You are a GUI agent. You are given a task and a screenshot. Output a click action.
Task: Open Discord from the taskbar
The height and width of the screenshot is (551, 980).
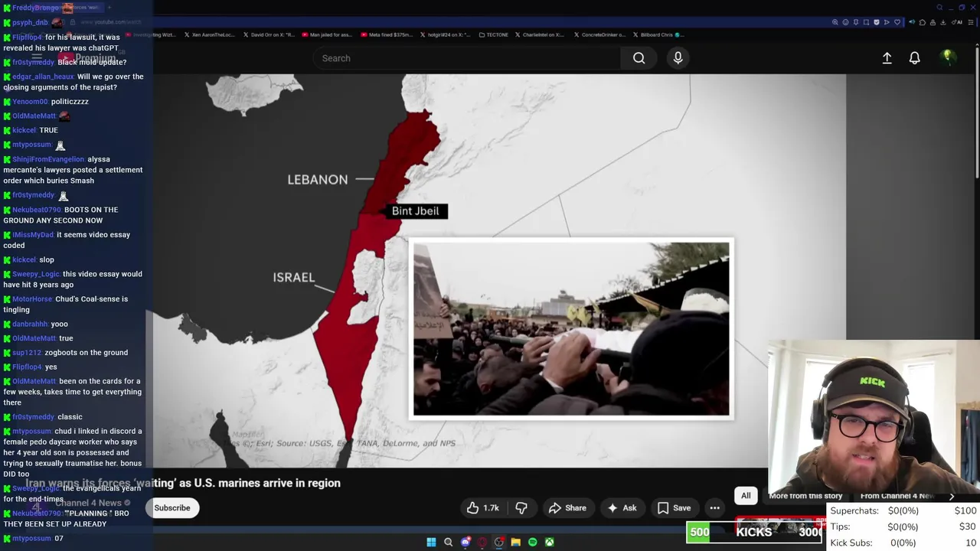tap(465, 542)
